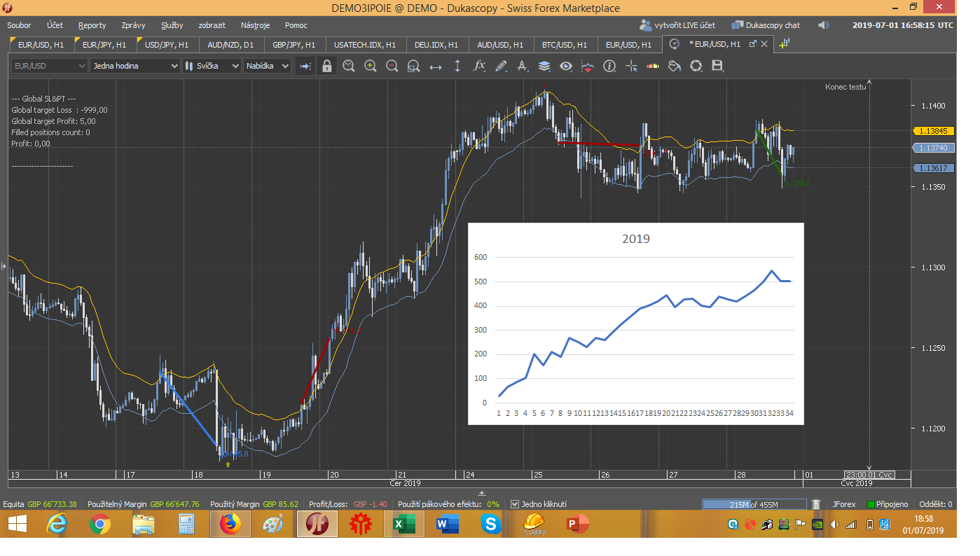
Task: Open the Zprávy menu
Action: point(133,25)
